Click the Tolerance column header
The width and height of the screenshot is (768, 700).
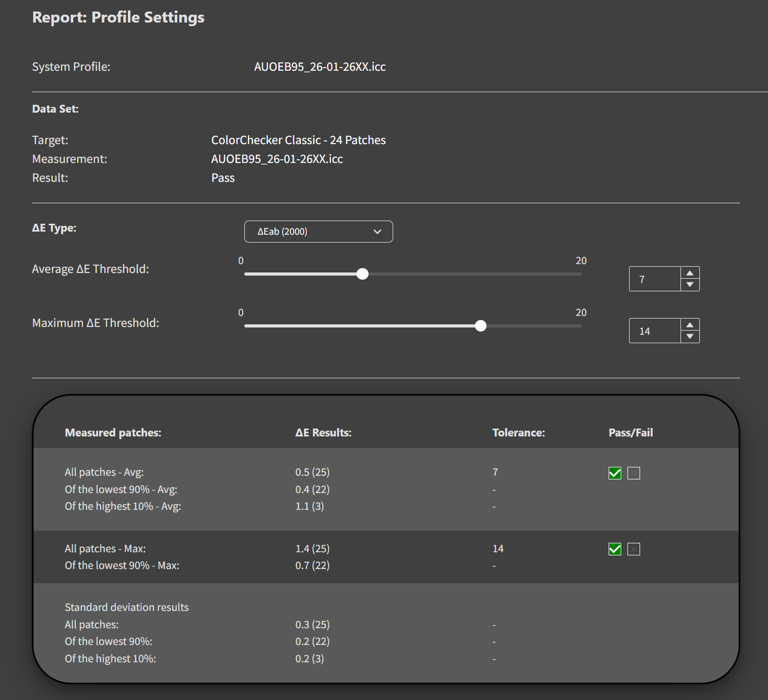click(518, 433)
